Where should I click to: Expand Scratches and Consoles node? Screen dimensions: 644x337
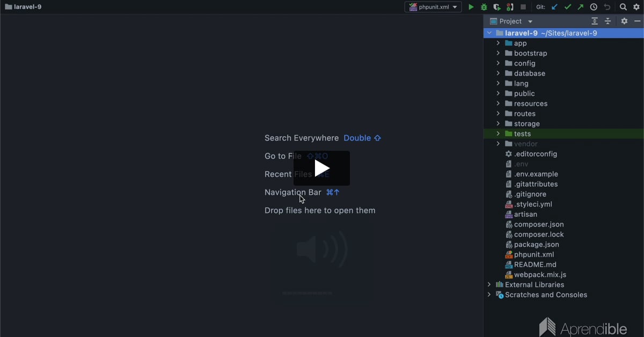(489, 295)
